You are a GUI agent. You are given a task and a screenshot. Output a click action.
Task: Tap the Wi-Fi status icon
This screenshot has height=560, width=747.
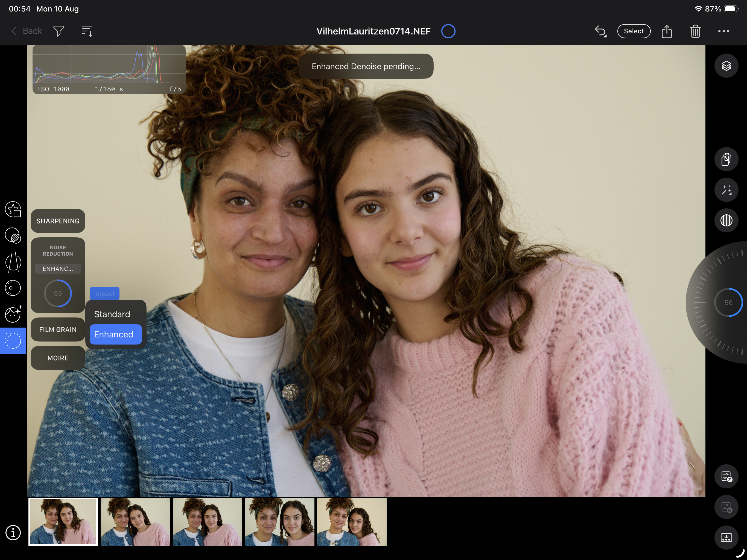[698, 9]
